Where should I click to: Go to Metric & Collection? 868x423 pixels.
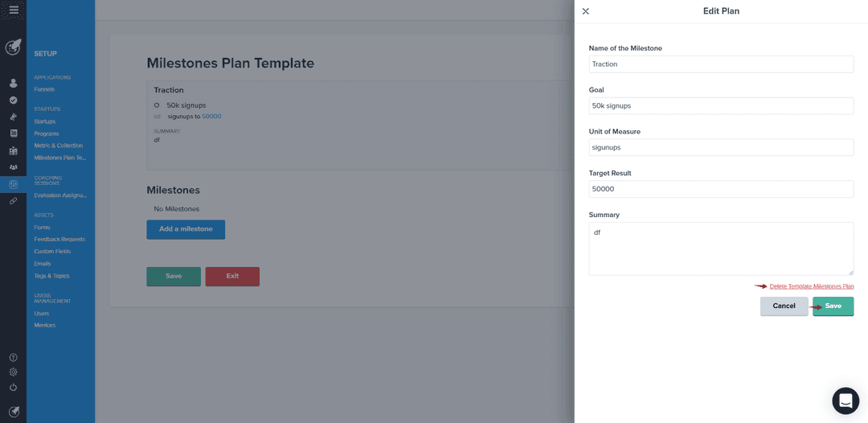click(x=58, y=146)
